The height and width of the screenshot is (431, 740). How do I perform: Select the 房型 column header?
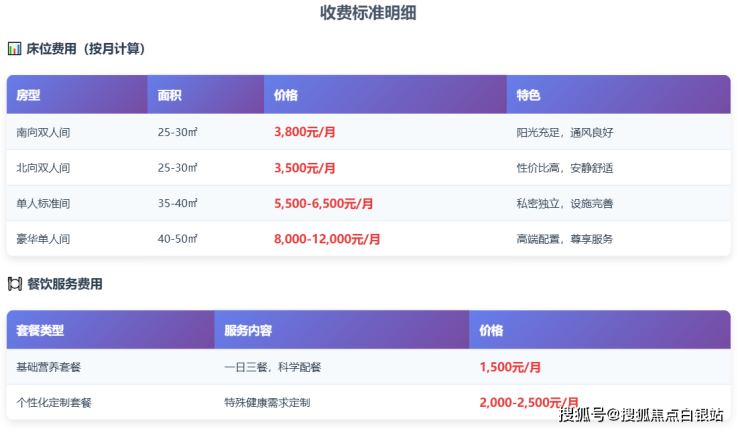[28, 95]
